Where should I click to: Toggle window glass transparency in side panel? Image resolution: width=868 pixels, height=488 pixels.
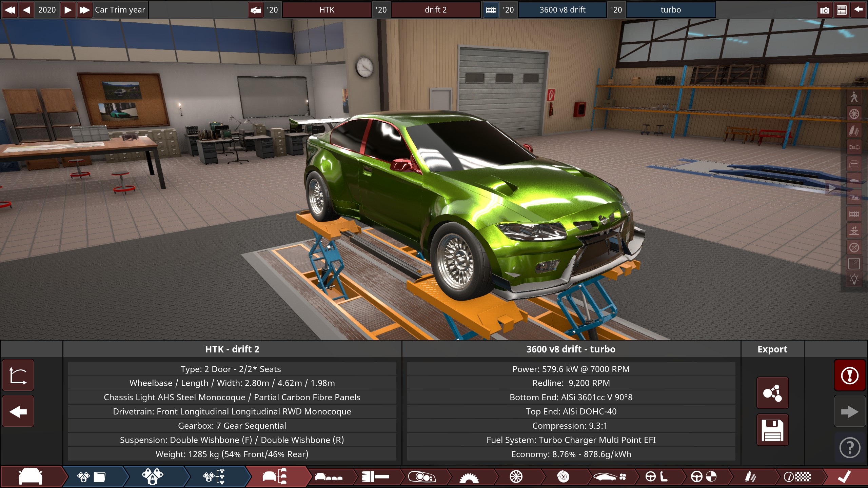tap(854, 263)
